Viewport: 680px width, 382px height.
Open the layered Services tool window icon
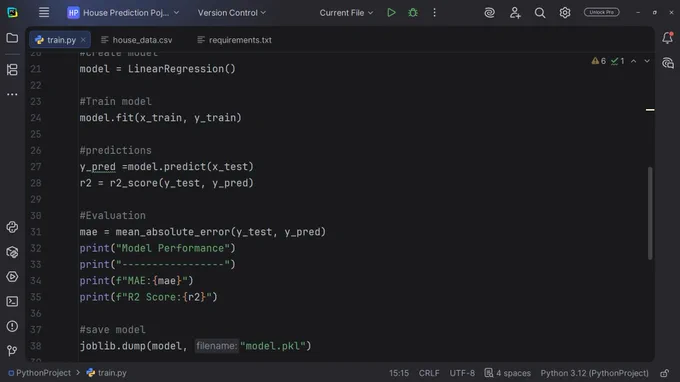point(12,252)
